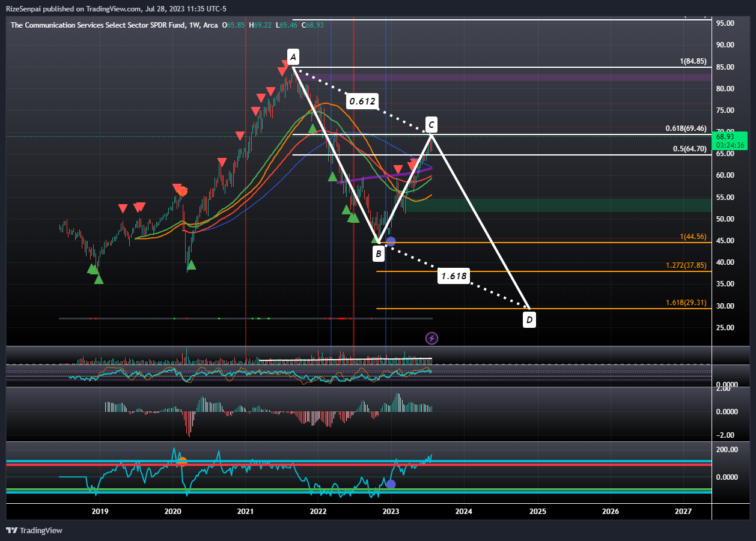This screenshot has height=541, width=756.
Task: Select the pattern point label C
Action: coord(431,125)
